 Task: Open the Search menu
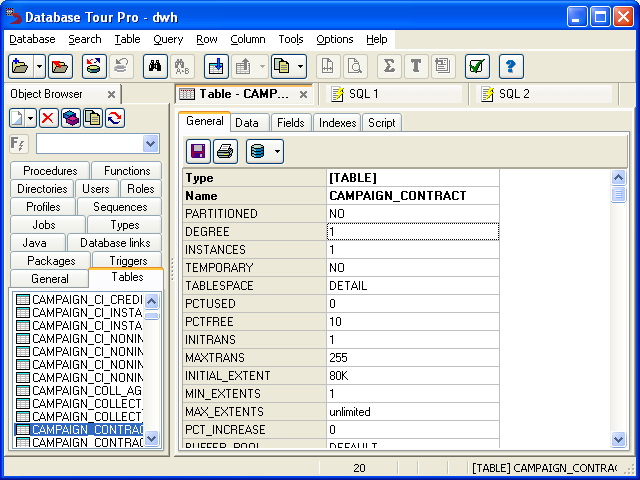point(84,39)
